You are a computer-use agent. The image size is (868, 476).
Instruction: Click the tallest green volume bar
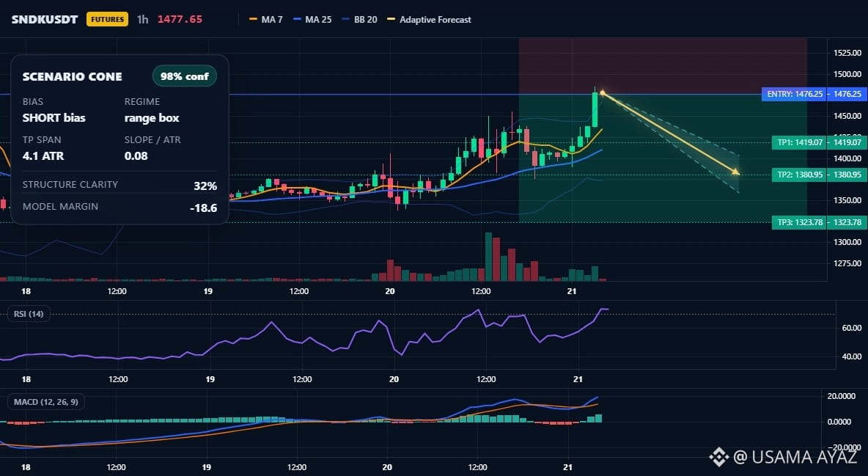pos(488,257)
